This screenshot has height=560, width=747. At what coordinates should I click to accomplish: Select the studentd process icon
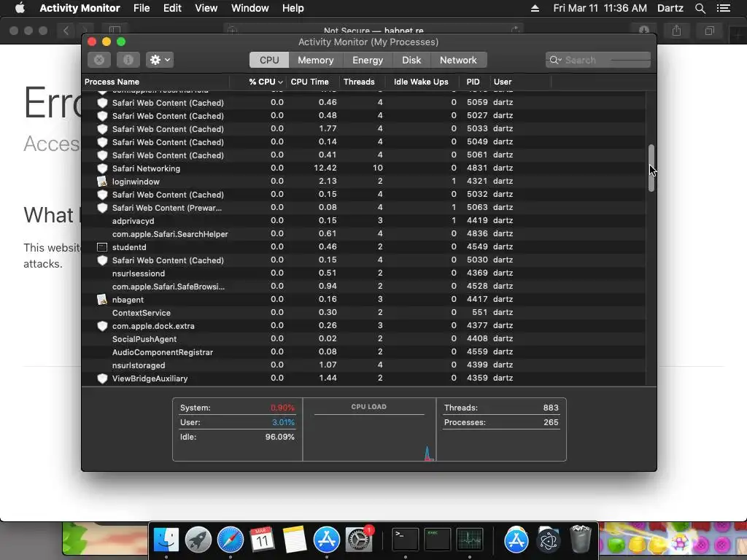[x=102, y=247]
